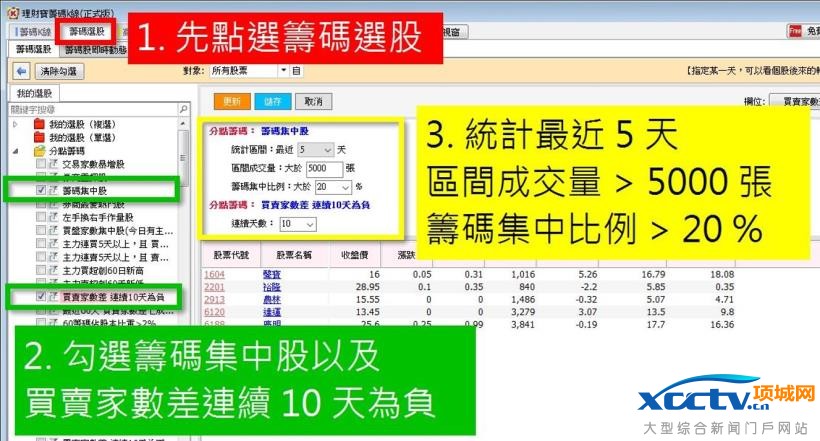Uncheck the 籌碼集中股 checkbox
Screen dimensions: 820x441
click(40, 189)
